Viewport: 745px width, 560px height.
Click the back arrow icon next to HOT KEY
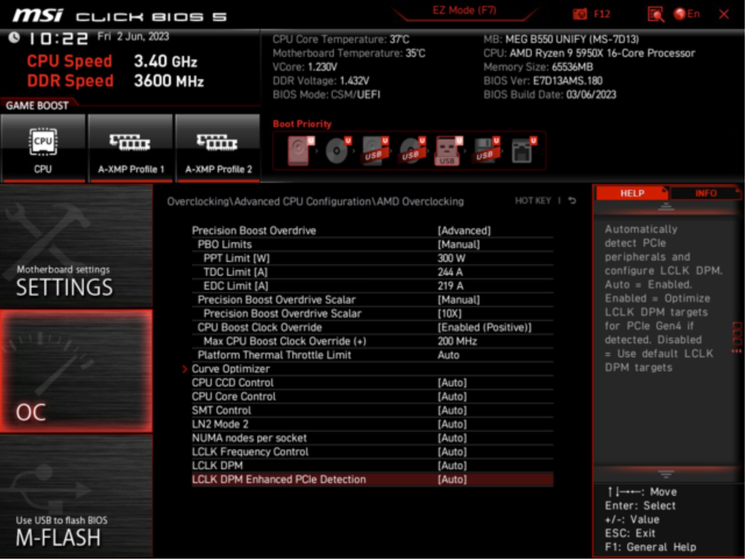point(572,201)
